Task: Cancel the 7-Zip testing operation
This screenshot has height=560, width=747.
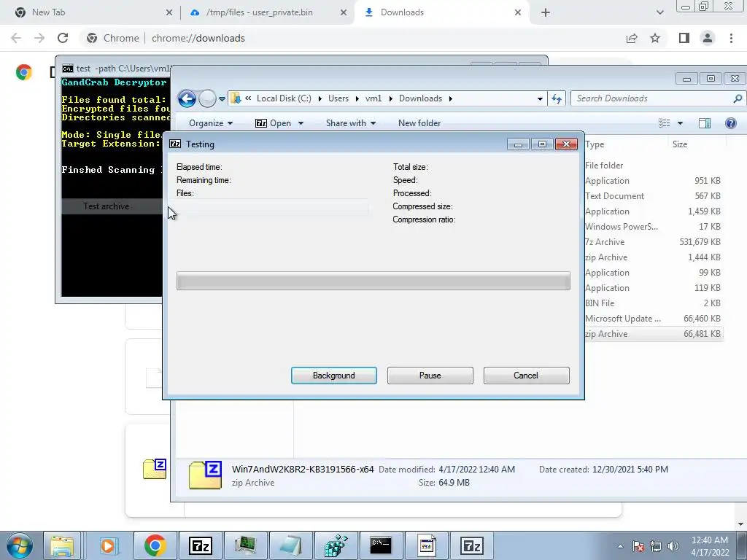Action: point(526,376)
